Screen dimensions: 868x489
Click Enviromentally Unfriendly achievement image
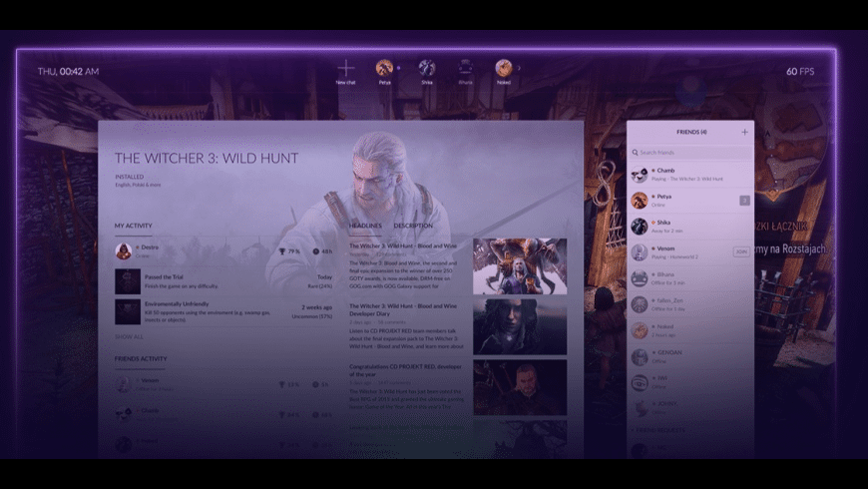click(x=128, y=311)
